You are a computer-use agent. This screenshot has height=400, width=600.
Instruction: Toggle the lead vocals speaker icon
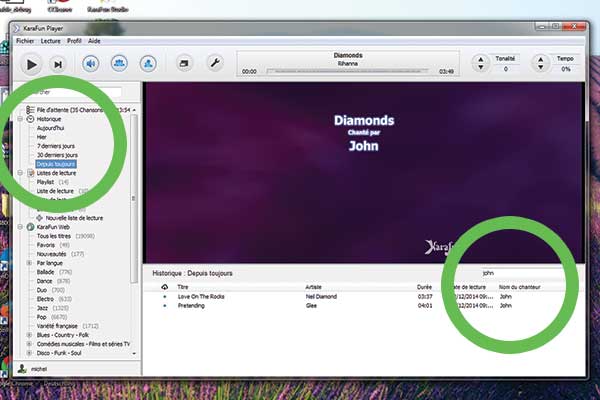coord(90,64)
